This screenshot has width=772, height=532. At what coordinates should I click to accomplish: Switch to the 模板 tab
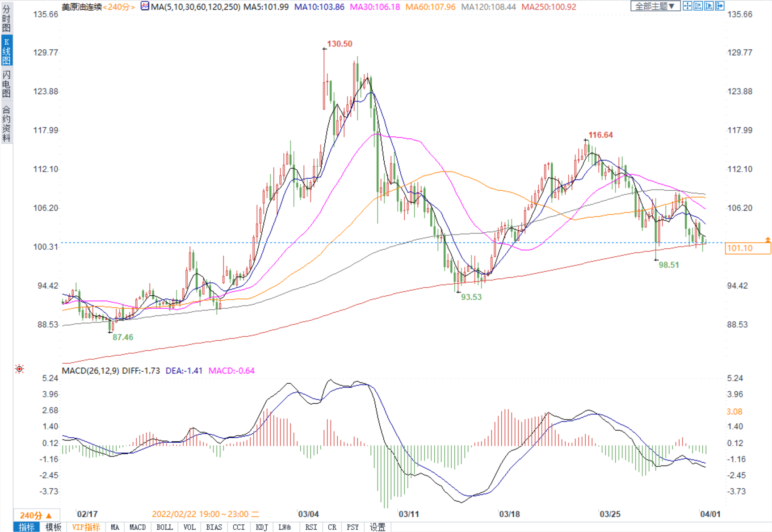point(53,527)
